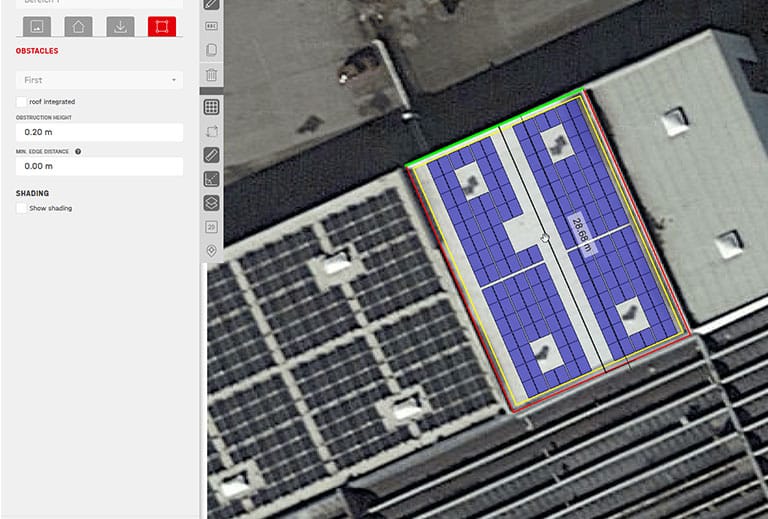The height and width of the screenshot is (519, 768).
Task: Open the 'First' obstacle dropdown
Action: coord(99,80)
